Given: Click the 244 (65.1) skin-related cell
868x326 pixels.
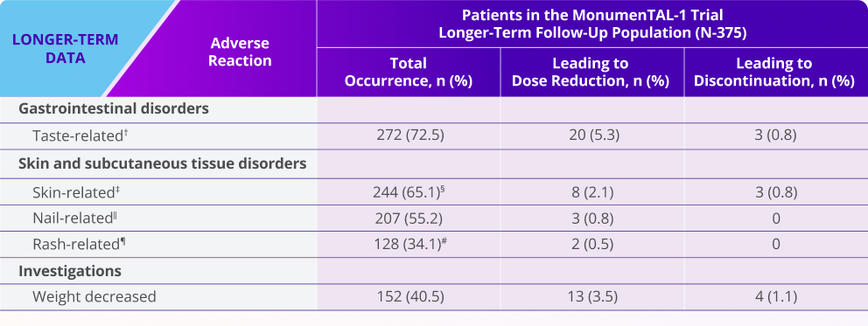Looking at the screenshot, I should point(409,191).
